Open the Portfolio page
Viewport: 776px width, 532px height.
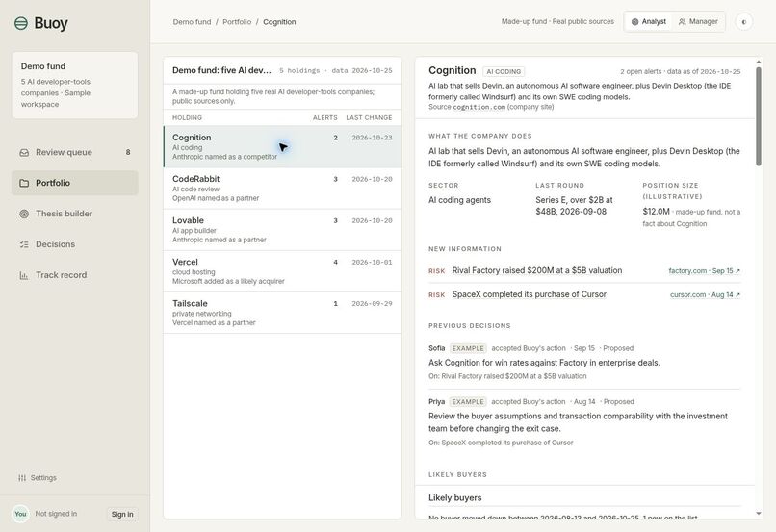coord(75,183)
